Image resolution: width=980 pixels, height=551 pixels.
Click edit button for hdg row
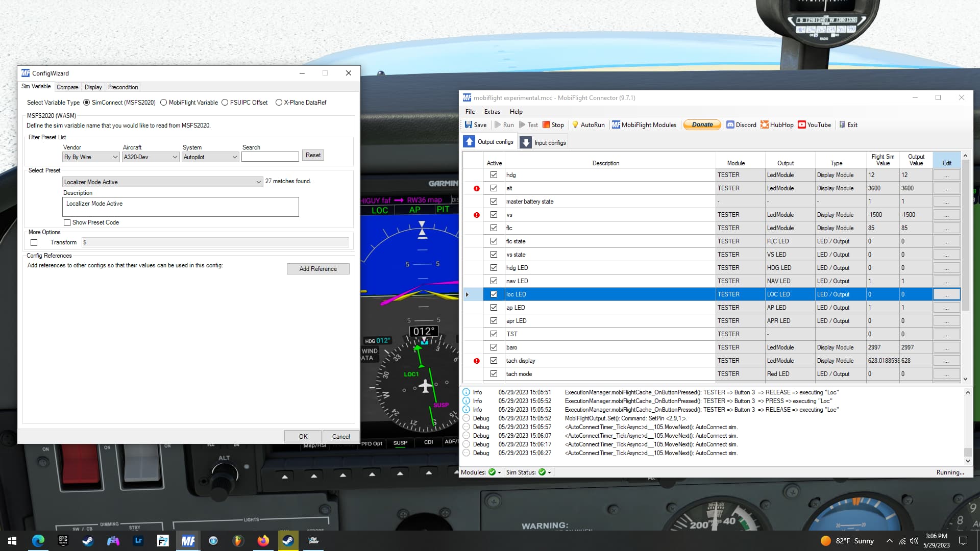(x=947, y=175)
